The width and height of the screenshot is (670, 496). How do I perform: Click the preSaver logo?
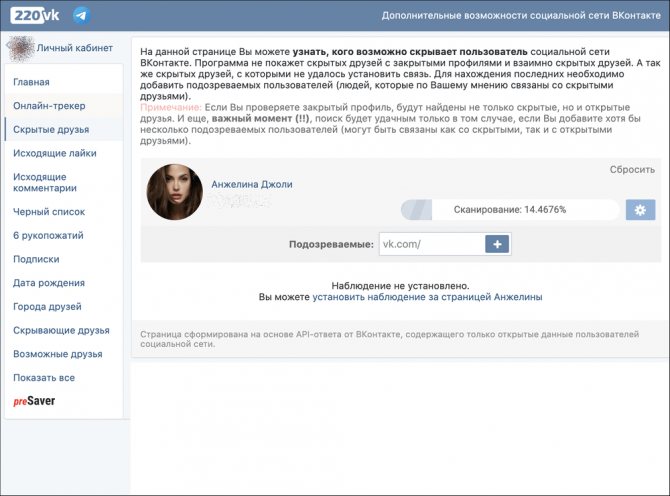click(x=34, y=401)
